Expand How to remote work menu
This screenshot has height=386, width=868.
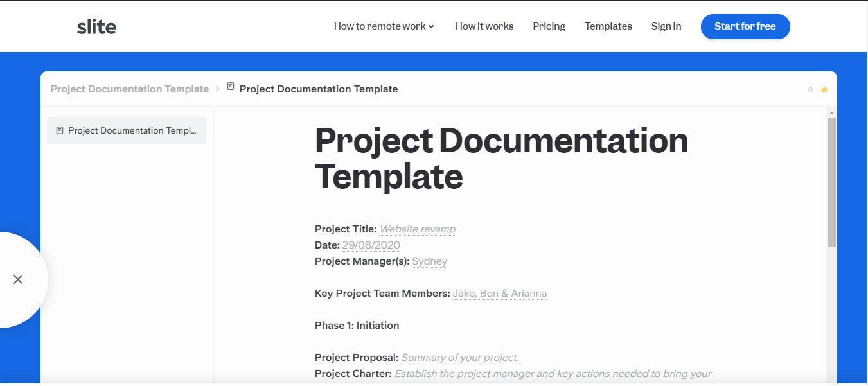pyautogui.click(x=384, y=26)
